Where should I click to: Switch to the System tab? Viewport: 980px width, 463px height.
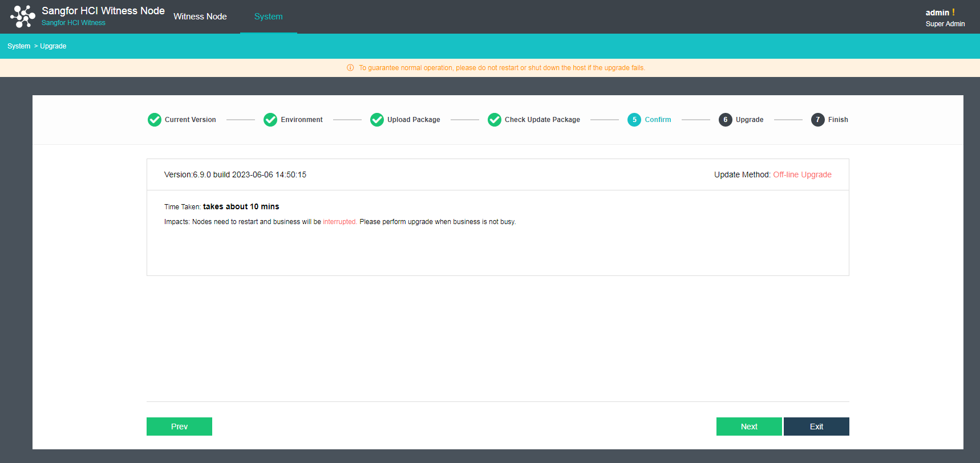click(x=268, y=17)
